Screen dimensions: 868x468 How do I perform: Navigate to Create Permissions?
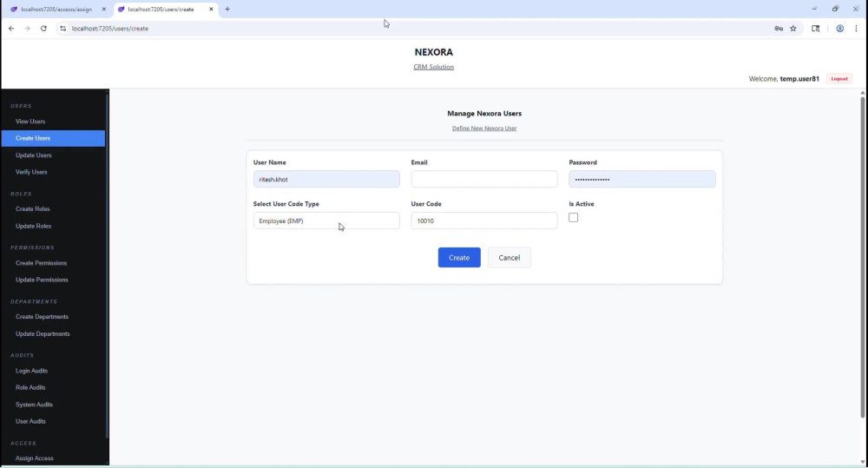click(x=41, y=263)
